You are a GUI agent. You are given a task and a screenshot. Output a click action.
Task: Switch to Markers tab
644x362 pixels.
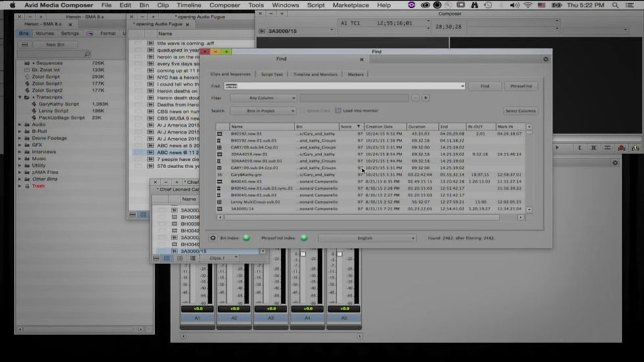[356, 74]
